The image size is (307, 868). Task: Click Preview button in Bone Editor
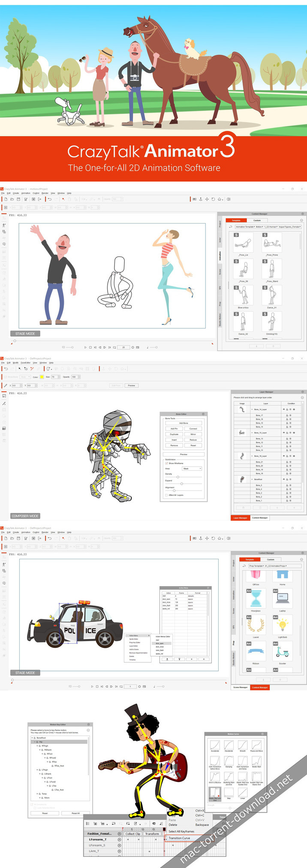(x=184, y=454)
